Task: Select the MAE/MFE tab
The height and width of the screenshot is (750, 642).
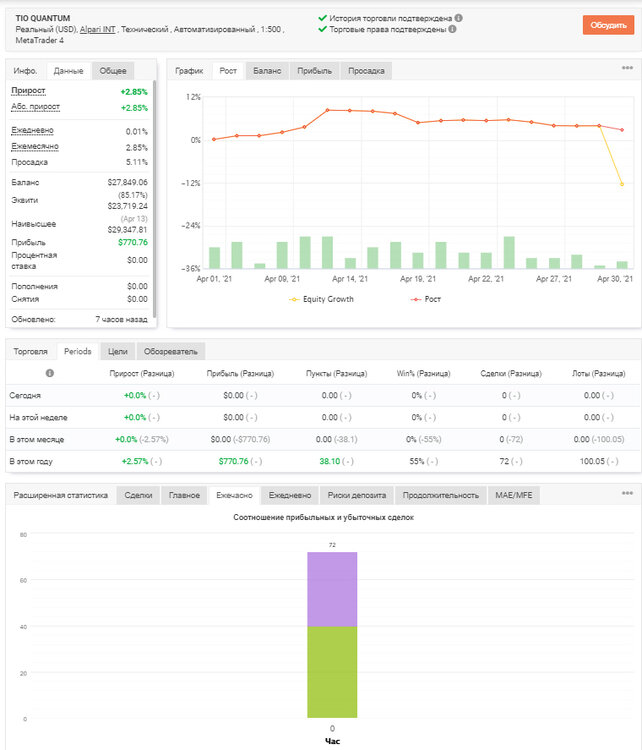Action: pyautogui.click(x=514, y=496)
